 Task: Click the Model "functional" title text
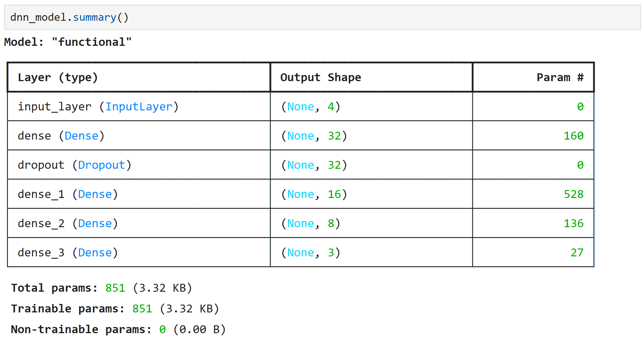68,42
